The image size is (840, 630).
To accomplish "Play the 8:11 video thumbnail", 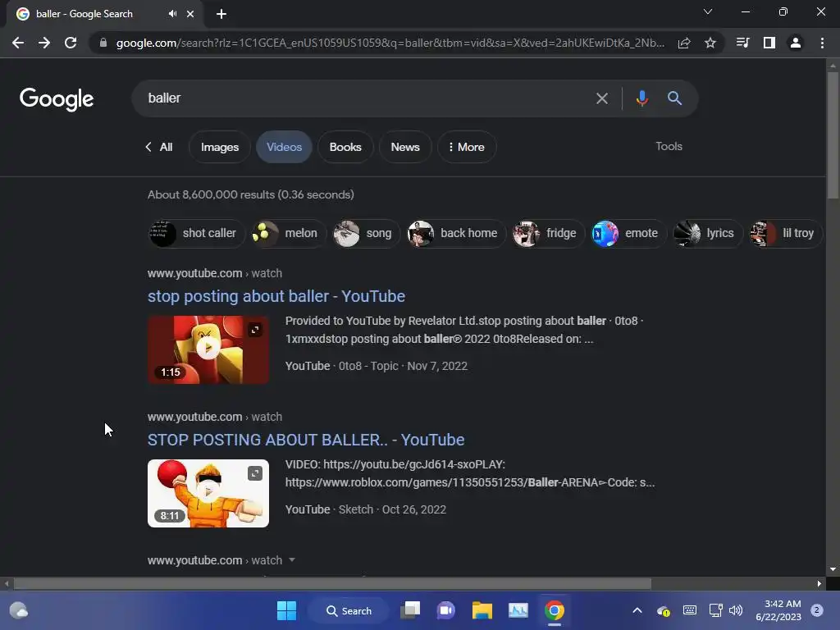I will coord(208,491).
